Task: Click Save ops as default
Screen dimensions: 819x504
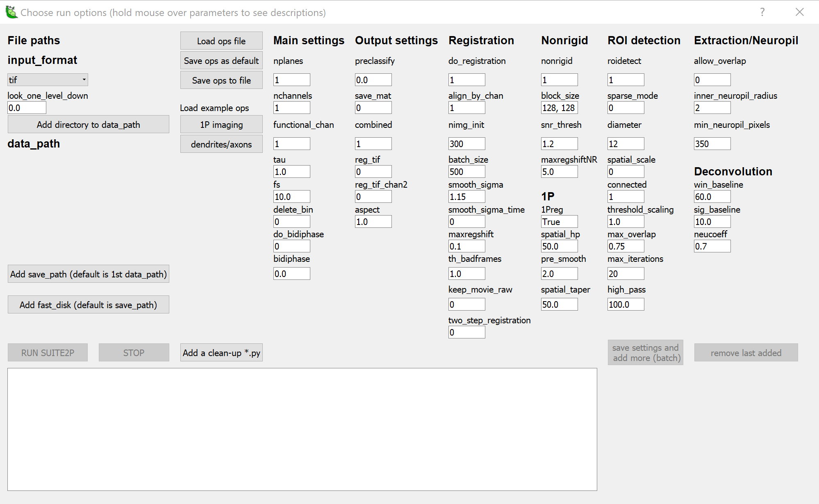Action: coord(221,60)
